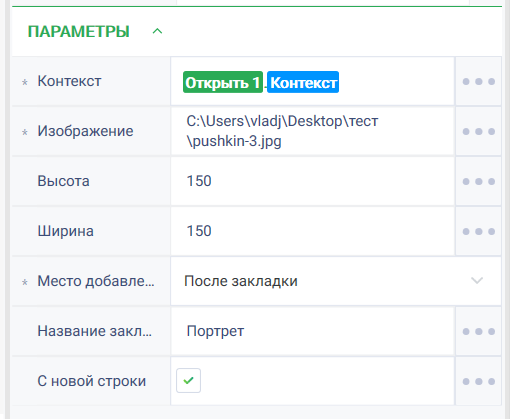The image size is (510, 419).
Task: Uncheck the С новой строки checkbox
Action: (x=188, y=380)
